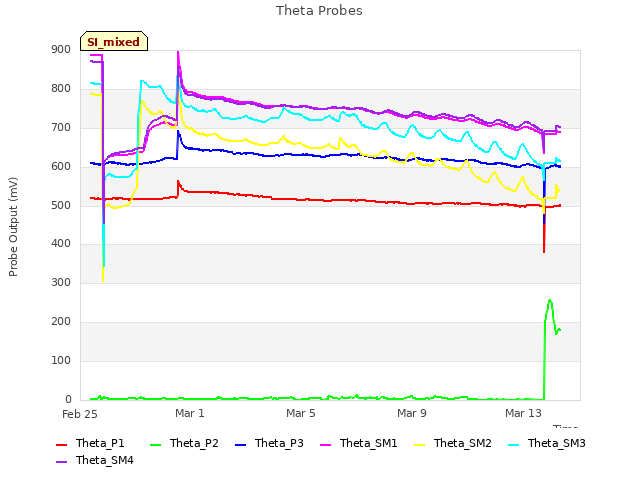Click the cyan Theta_SM3 legend swatch
The width and height of the screenshot is (640, 480).
(513, 444)
